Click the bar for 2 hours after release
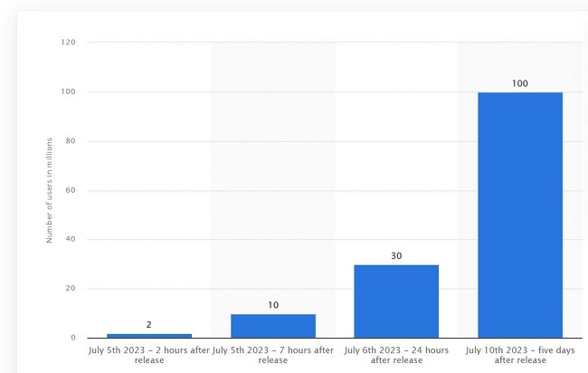Screen dimensions: 588x373 [149, 336]
